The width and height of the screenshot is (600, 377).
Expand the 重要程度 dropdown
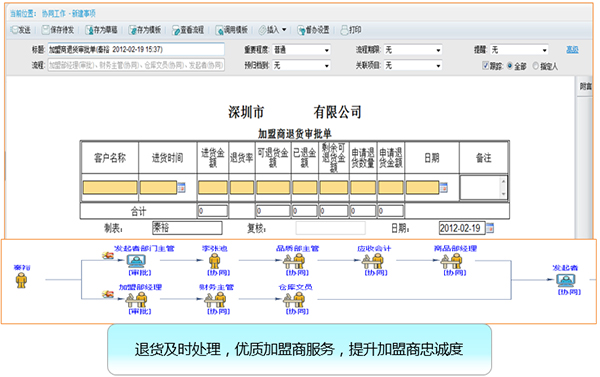[302, 50]
